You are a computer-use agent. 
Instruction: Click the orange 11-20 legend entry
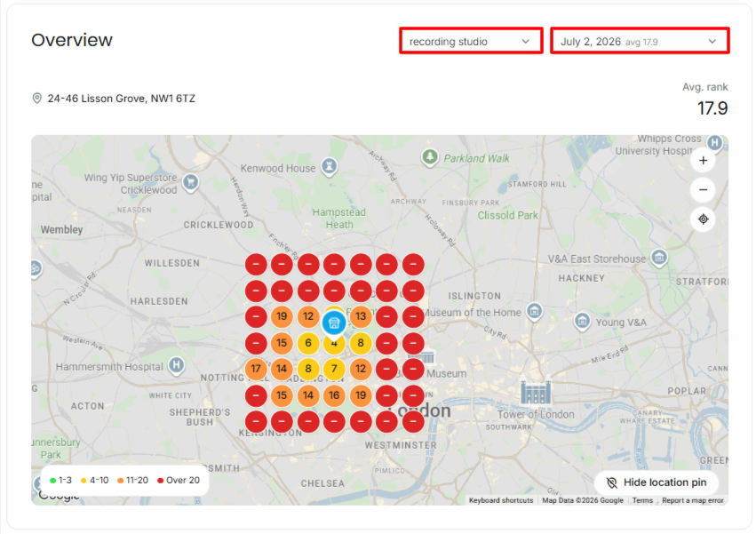[x=132, y=481]
